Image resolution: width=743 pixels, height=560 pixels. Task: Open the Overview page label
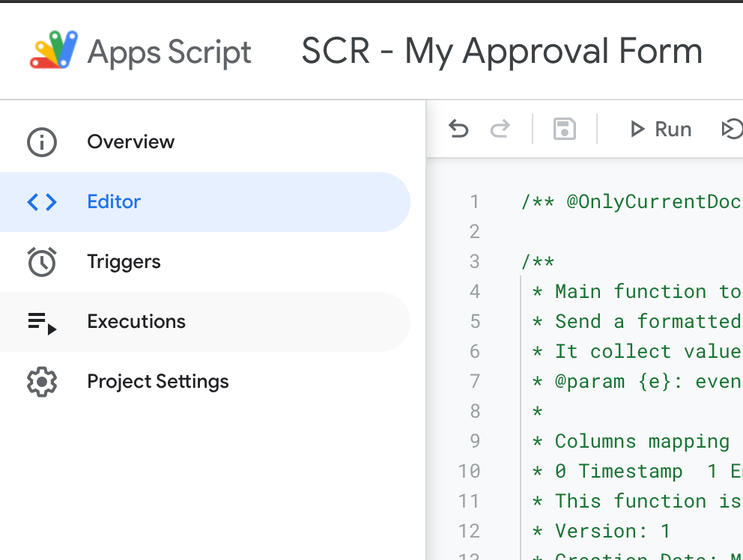click(x=130, y=142)
